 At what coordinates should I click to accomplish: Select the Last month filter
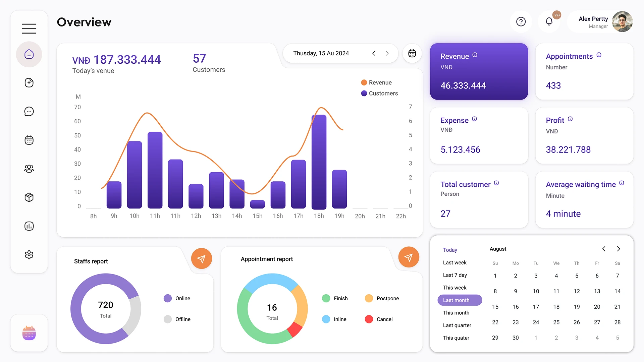[x=460, y=300]
